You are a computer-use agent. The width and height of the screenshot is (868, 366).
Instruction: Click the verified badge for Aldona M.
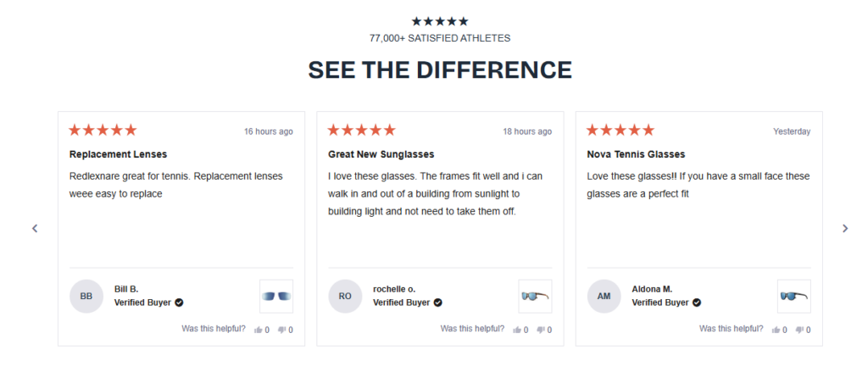click(697, 302)
